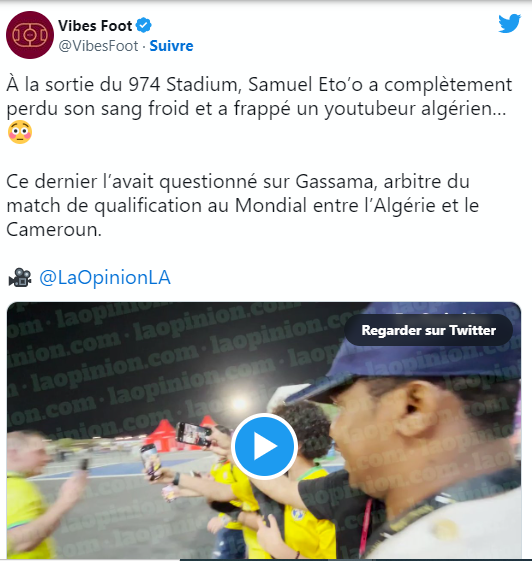Click the movie camera emoji
This screenshot has height=561, width=532.
click(20, 278)
